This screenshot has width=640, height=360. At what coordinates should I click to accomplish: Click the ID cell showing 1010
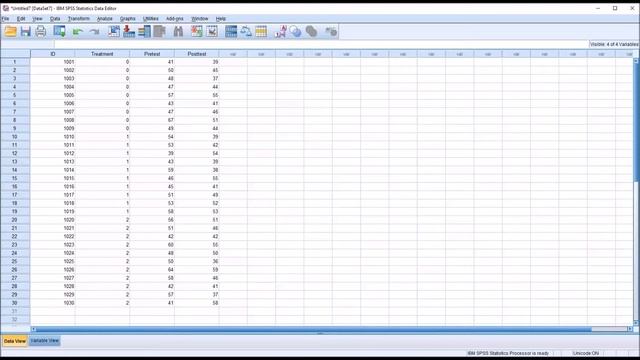point(53,137)
